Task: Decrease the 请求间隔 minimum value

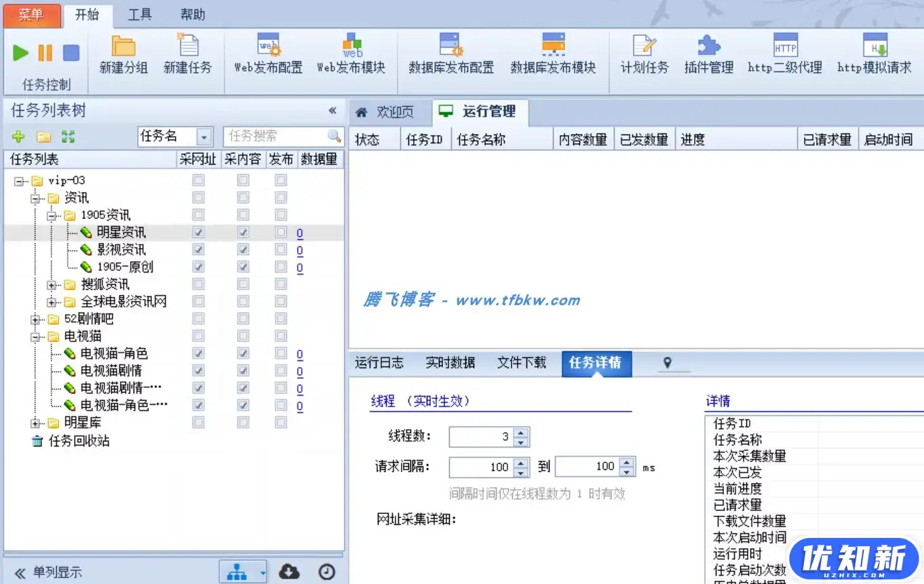Action: 521,471
